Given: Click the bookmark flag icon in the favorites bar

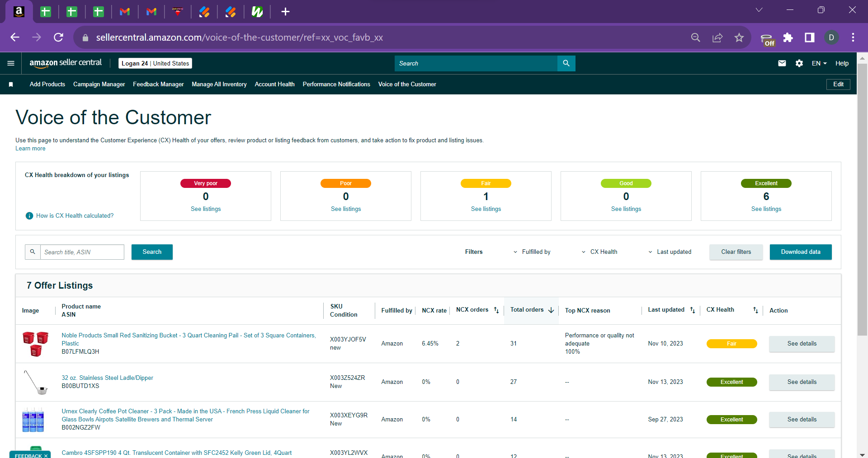Looking at the screenshot, I should [x=11, y=84].
